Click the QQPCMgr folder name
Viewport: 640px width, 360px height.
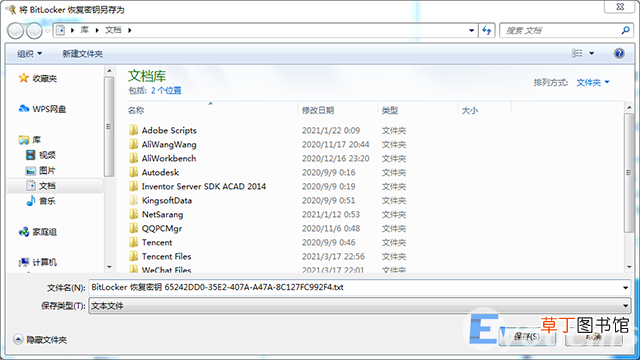(x=162, y=229)
